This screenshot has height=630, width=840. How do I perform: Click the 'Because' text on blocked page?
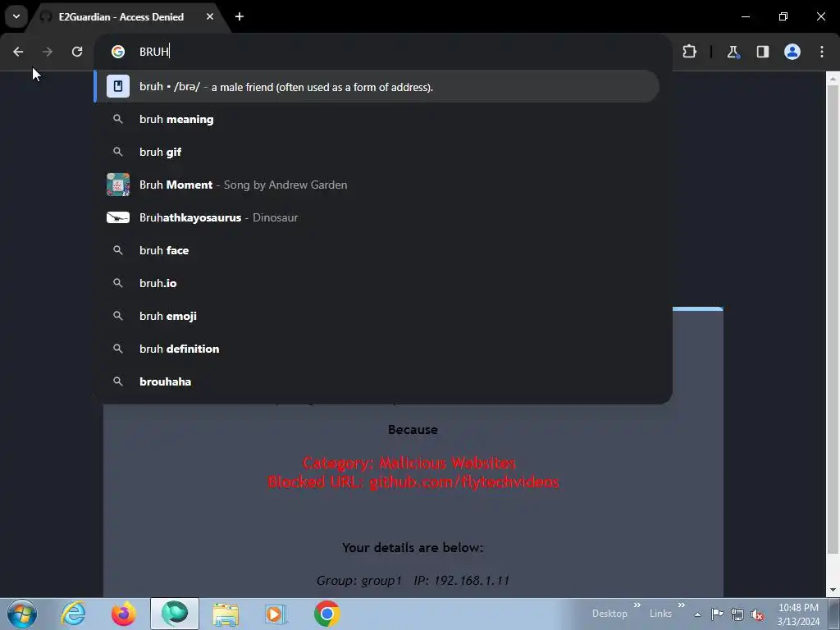[x=413, y=430]
